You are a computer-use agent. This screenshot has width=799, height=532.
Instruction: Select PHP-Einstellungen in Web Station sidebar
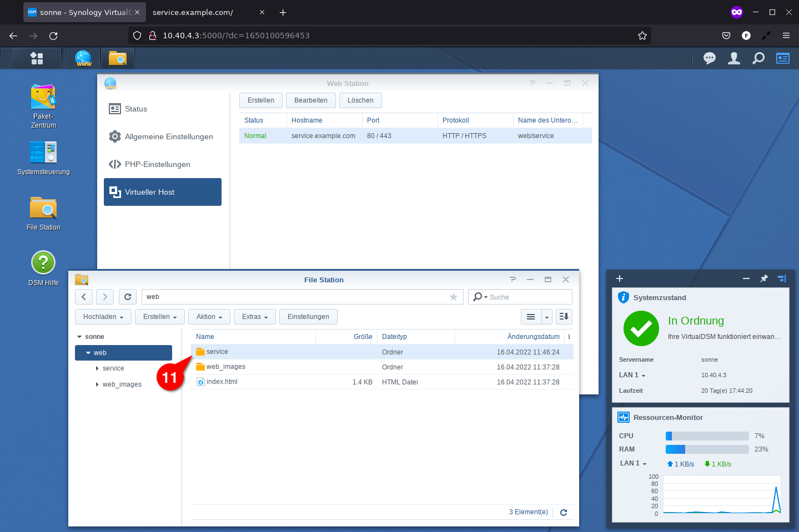click(157, 164)
